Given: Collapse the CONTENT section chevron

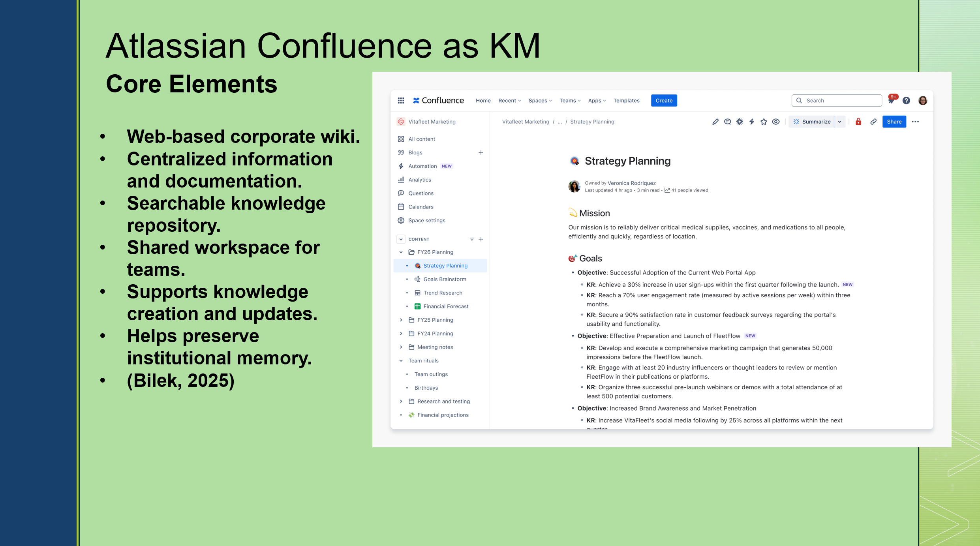Looking at the screenshot, I should click(x=401, y=239).
